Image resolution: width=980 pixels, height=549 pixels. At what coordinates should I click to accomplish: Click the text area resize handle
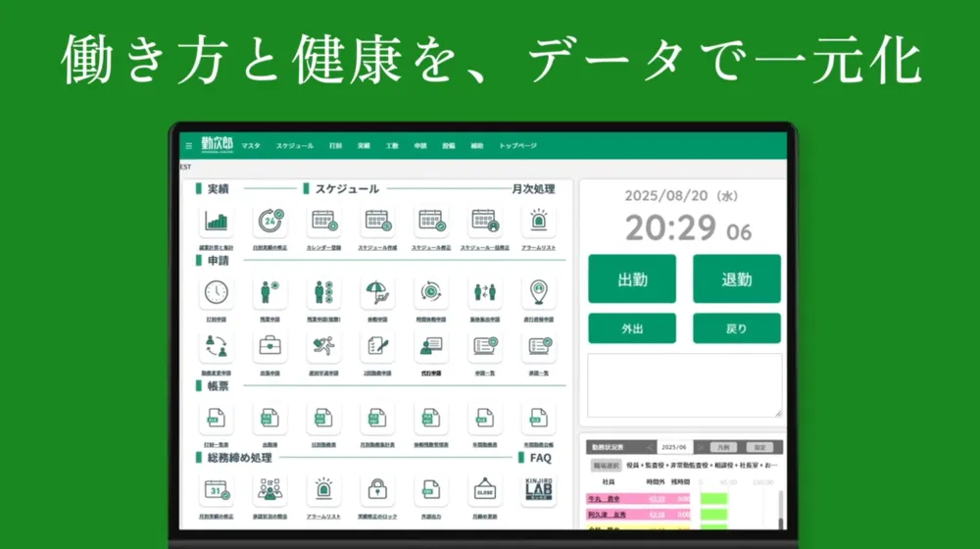click(x=778, y=414)
